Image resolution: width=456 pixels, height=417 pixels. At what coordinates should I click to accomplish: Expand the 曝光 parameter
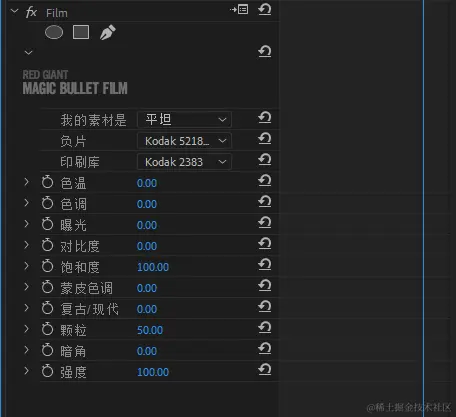point(27,224)
